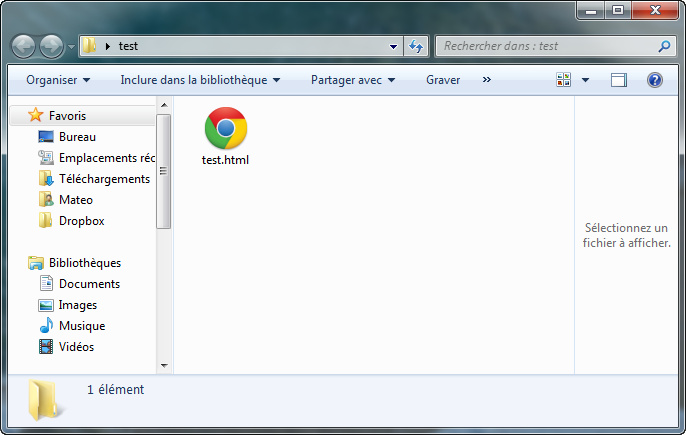Click the Graver toolbar button

click(x=443, y=80)
